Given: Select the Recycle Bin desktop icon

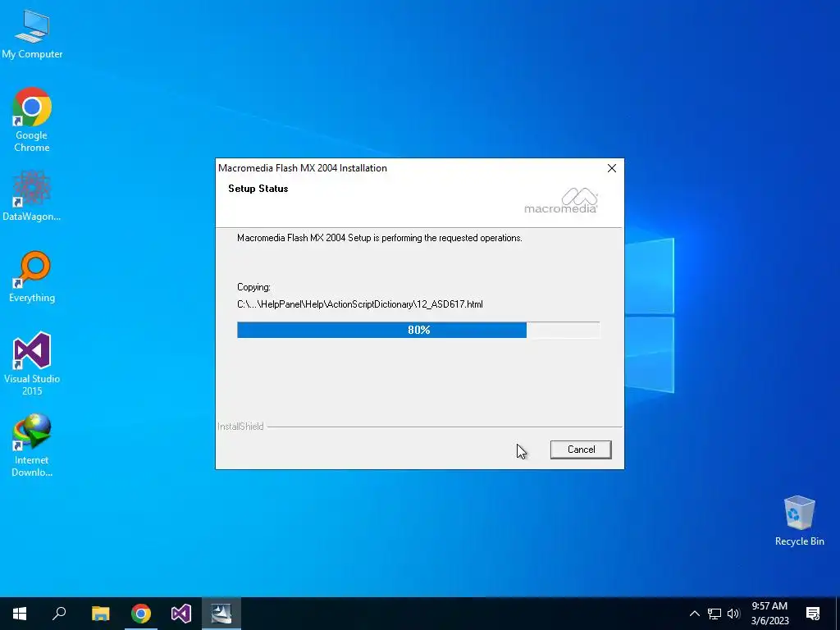Looking at the screenshot, I should point(799,521).
